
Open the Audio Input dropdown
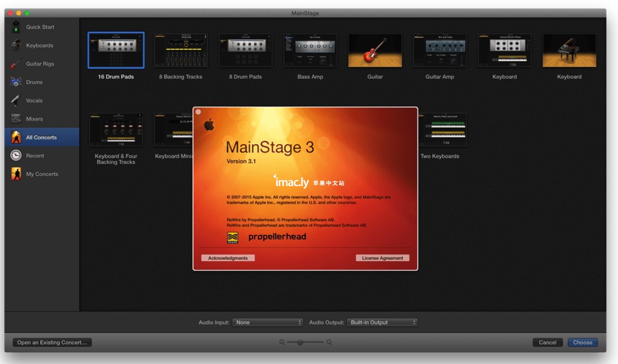tap(268, 323)
